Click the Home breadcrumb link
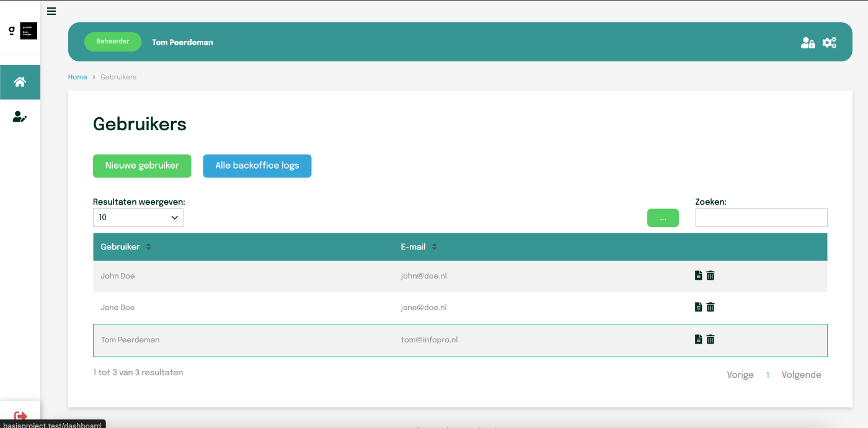Screen dimensions: 868x428 77,77
